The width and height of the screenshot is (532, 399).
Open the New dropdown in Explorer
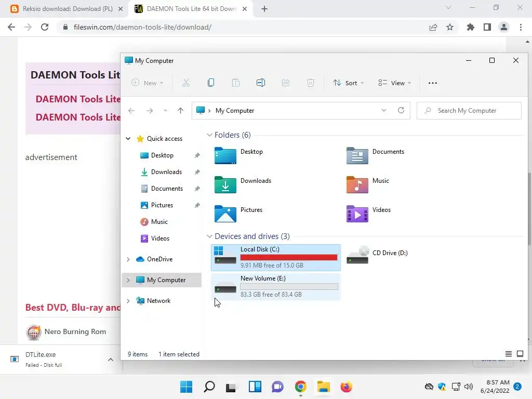pos(148,83)
